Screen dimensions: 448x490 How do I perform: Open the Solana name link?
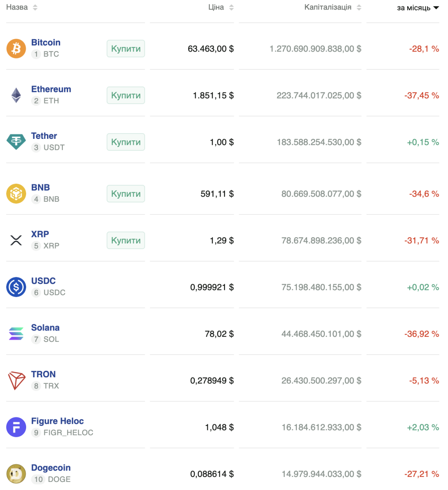tap(45, 327)
